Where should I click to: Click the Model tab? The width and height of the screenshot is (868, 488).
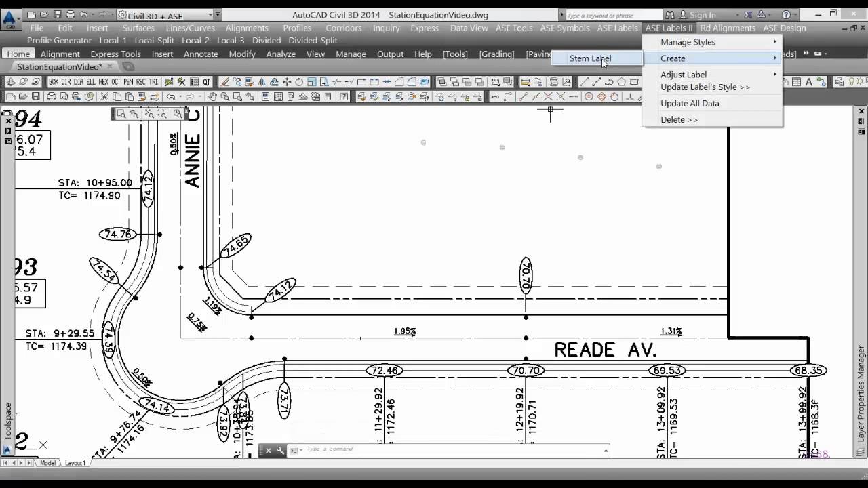pos(47,463)
